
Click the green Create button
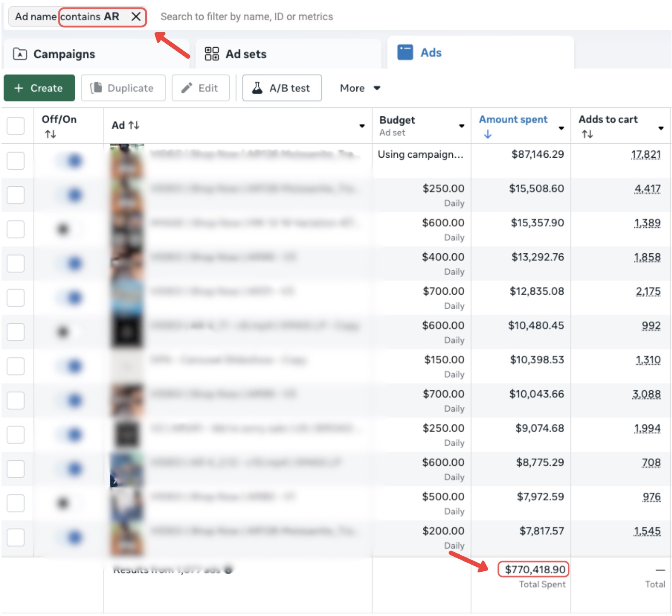[x=39, y=88]
